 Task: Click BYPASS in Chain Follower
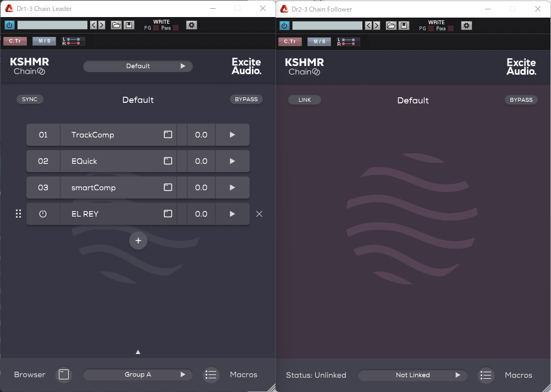tap(521, 100)
